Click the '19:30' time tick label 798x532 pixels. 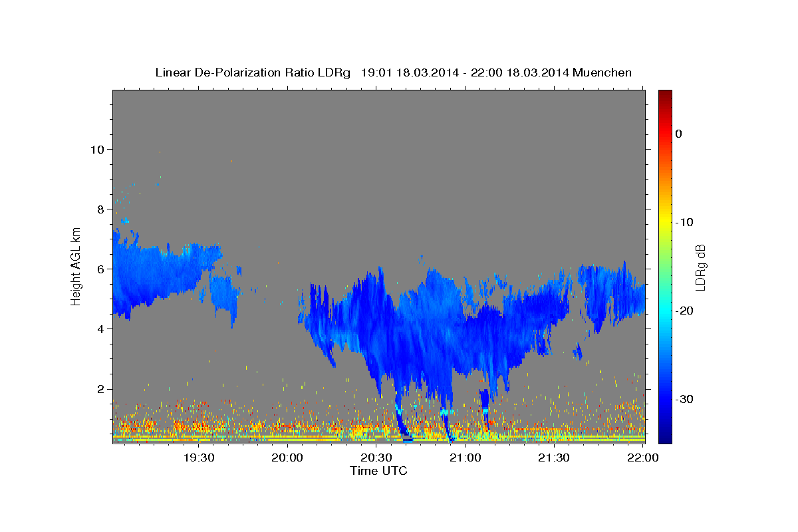click(199, 458)
